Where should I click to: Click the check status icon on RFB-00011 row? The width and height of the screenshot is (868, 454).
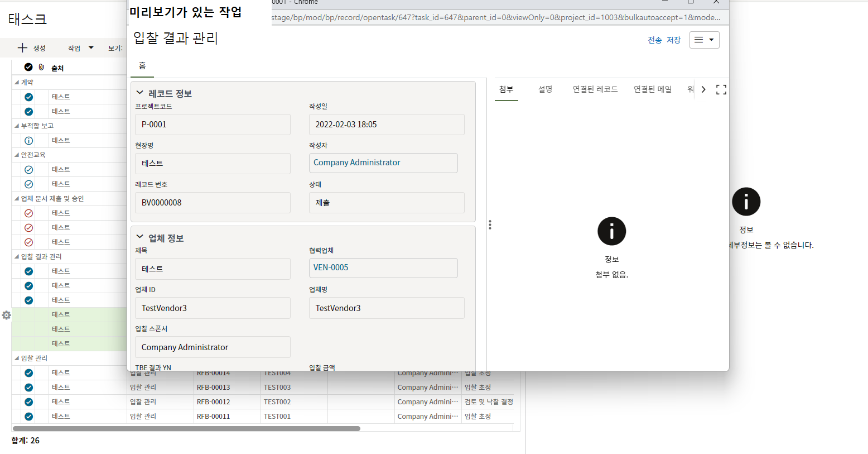click(28, 417)
